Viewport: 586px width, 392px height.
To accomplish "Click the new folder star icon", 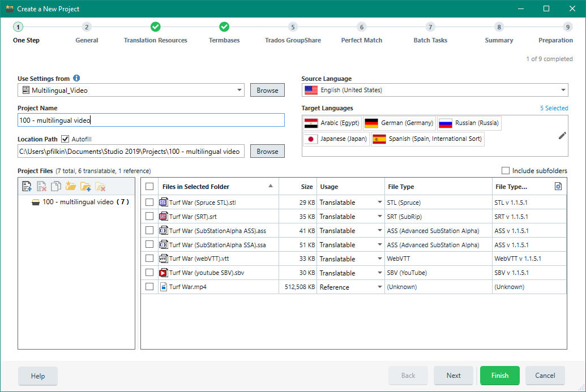I will click(71, 186).
